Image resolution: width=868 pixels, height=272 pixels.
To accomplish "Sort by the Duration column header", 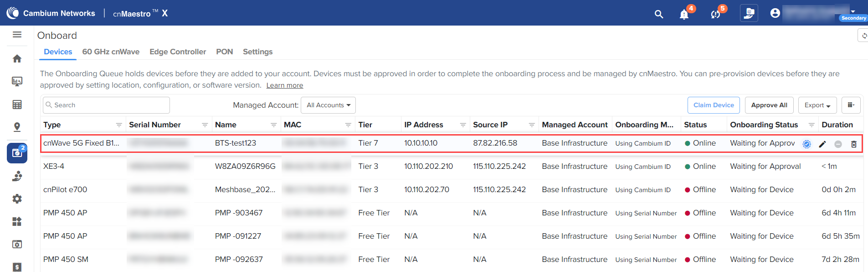I will coord(837,125).
